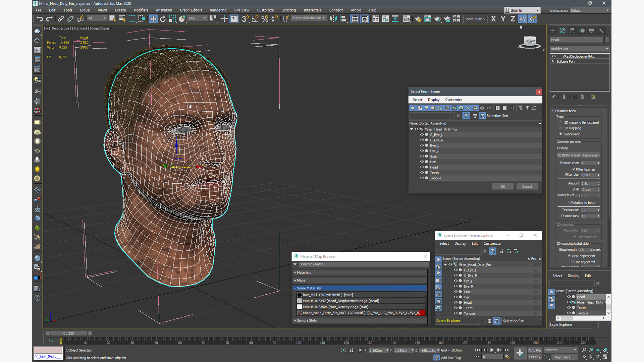Confirm with OK in Select From Scene
The height and width of the screenshot is (362, 644).
[x=502, y=186]
